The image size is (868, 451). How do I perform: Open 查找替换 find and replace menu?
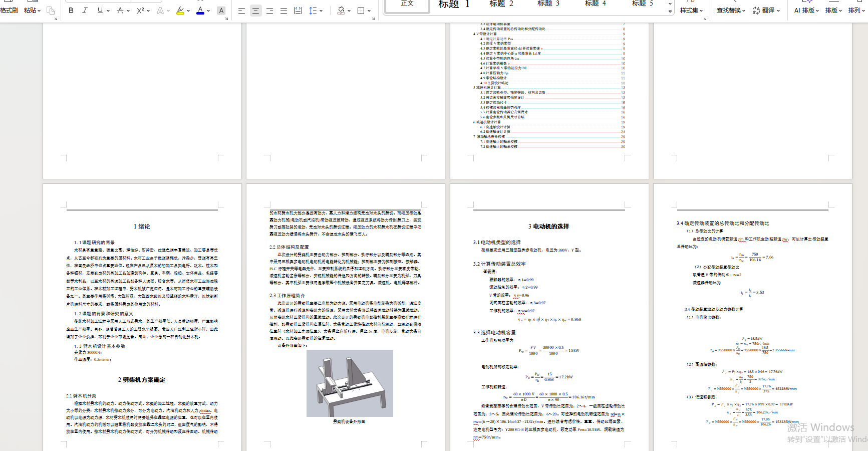click(x=731, y=11)
